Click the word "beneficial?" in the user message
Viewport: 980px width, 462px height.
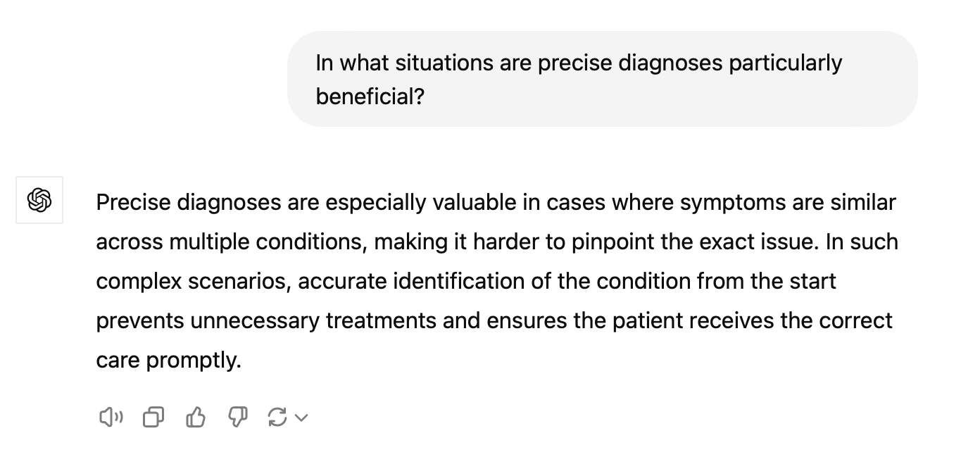pyautogui.click(x=370, y=96)
